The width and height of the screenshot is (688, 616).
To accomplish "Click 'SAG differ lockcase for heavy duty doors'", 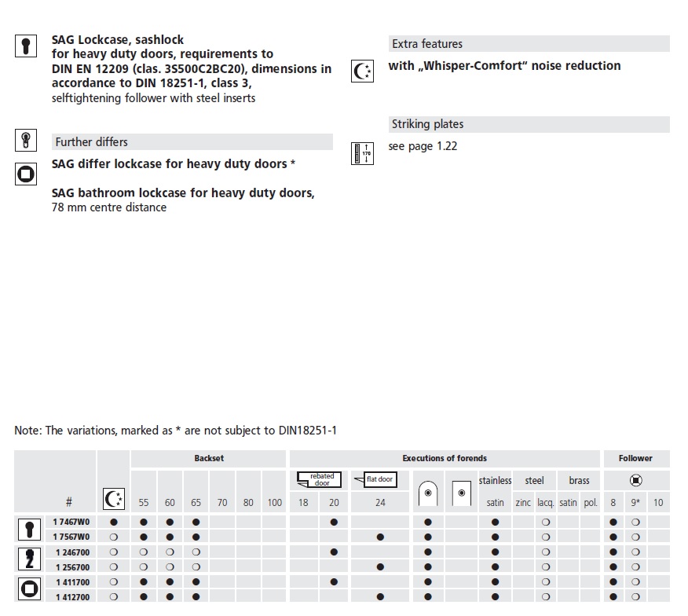I will (x=170, y=163).
